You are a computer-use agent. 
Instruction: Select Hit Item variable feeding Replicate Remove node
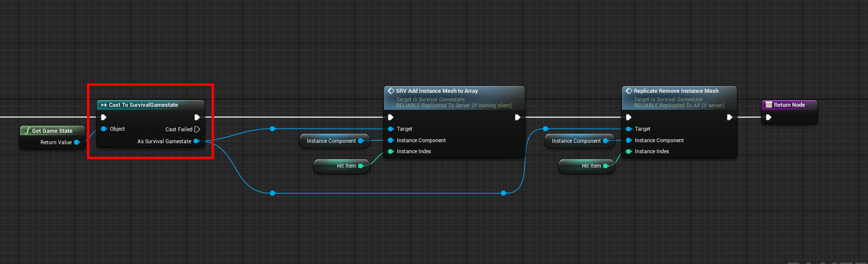(x=586, y=166)
